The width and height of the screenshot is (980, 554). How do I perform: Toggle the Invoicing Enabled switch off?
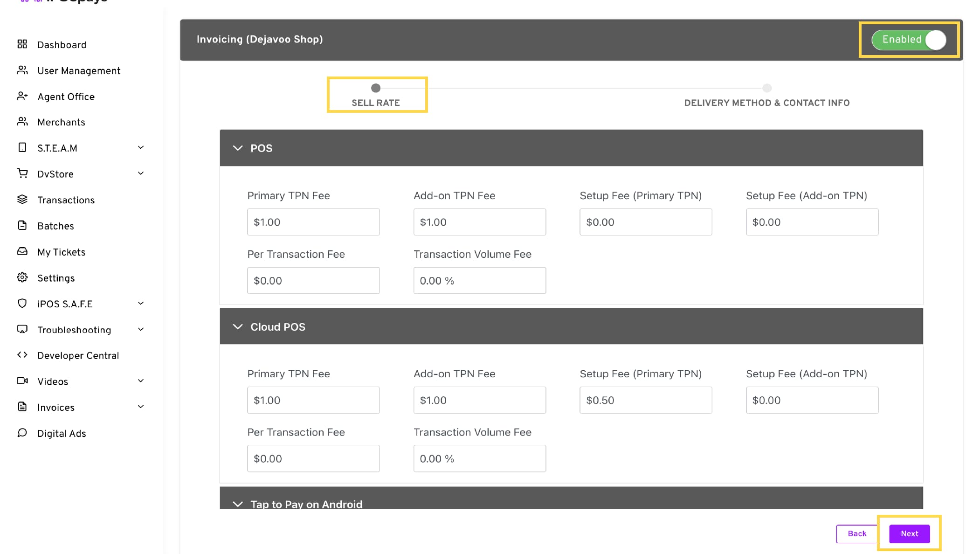tap(908, 40)
